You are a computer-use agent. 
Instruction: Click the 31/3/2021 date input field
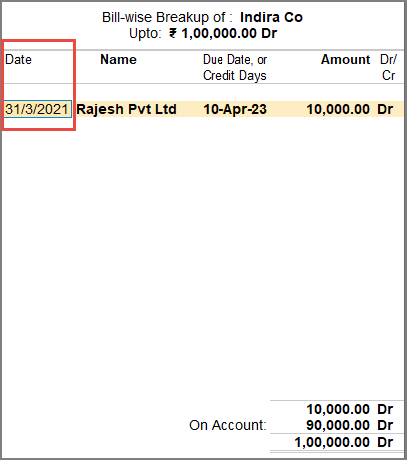pos(38,109)
